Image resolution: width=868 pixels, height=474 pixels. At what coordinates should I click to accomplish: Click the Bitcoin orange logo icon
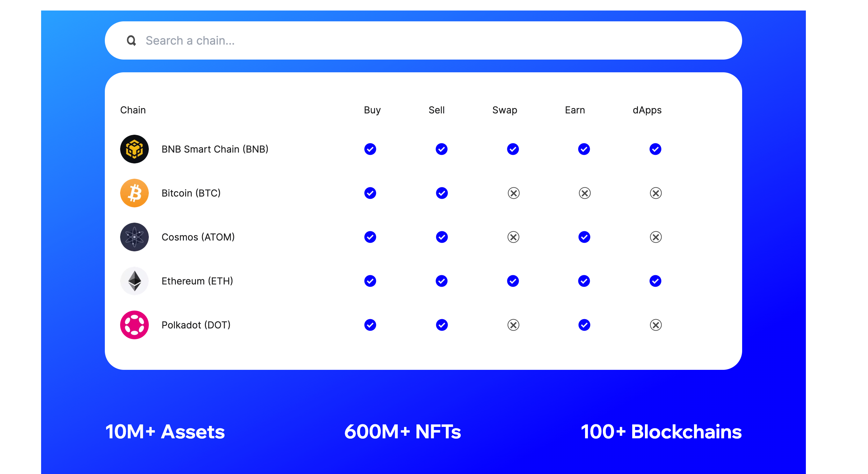click(134, 193)
